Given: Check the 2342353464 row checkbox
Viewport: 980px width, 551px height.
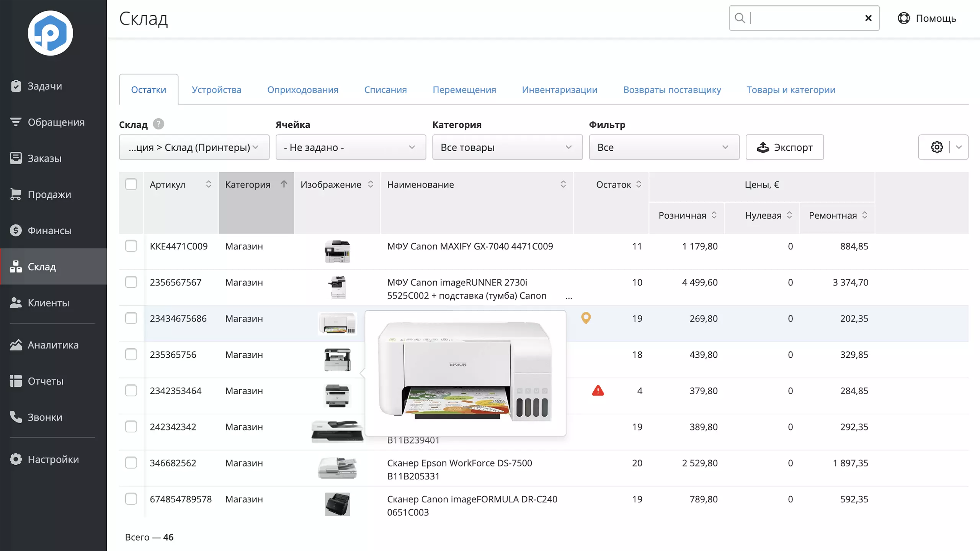Looking at the screenshot, I should 131,390.
